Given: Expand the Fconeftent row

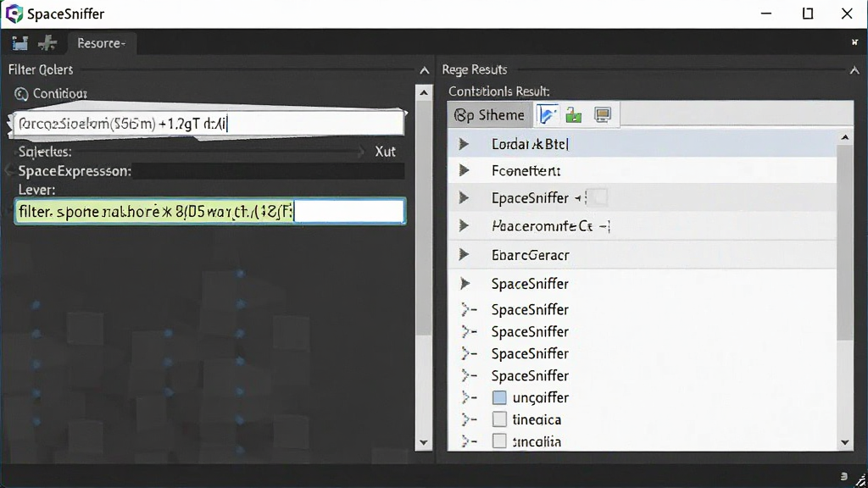Looking at the screenshot, I should 464,170.
